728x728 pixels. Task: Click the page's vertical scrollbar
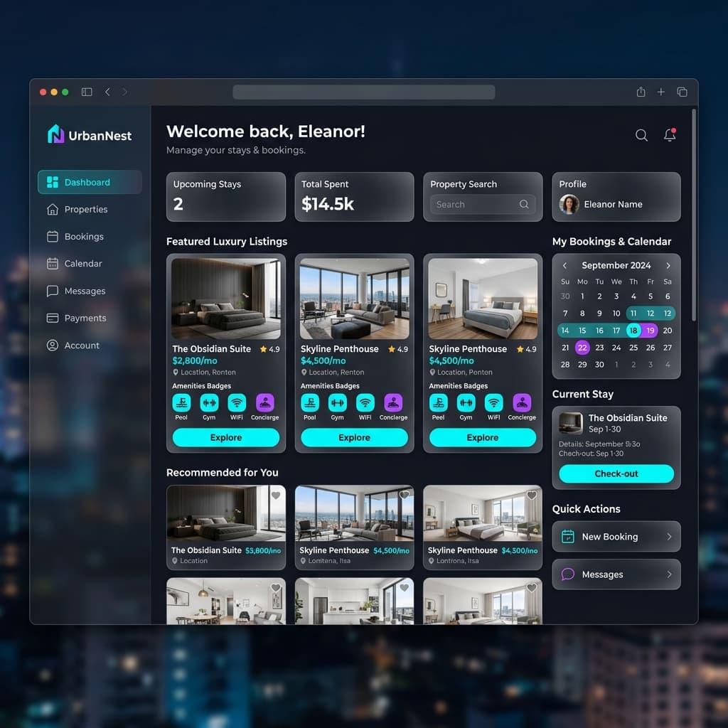pyautogui.click(x=694, y=215)
